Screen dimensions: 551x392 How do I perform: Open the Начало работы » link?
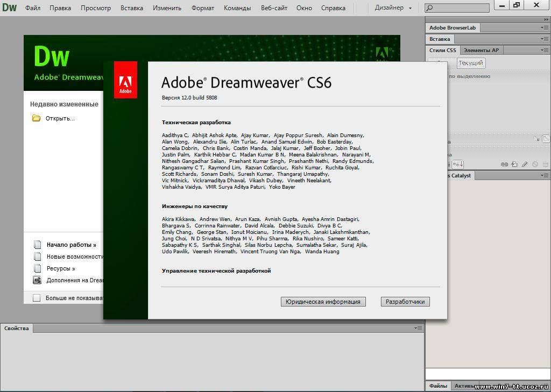point(72,245)
